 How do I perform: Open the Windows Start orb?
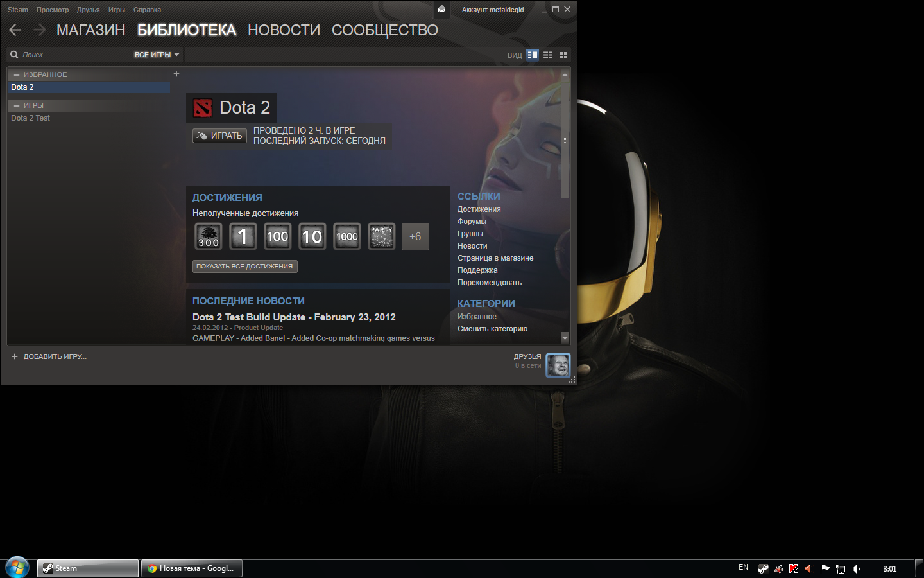click(17, 568)
